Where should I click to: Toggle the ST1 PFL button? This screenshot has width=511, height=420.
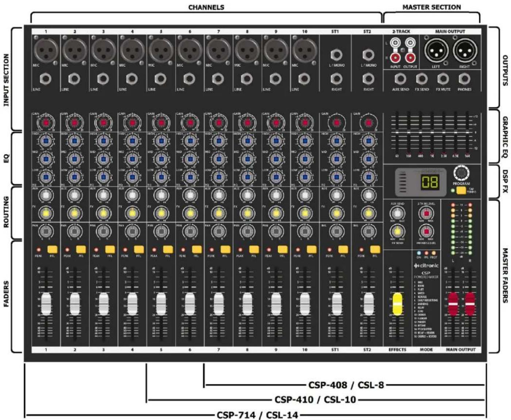(343, 250)
